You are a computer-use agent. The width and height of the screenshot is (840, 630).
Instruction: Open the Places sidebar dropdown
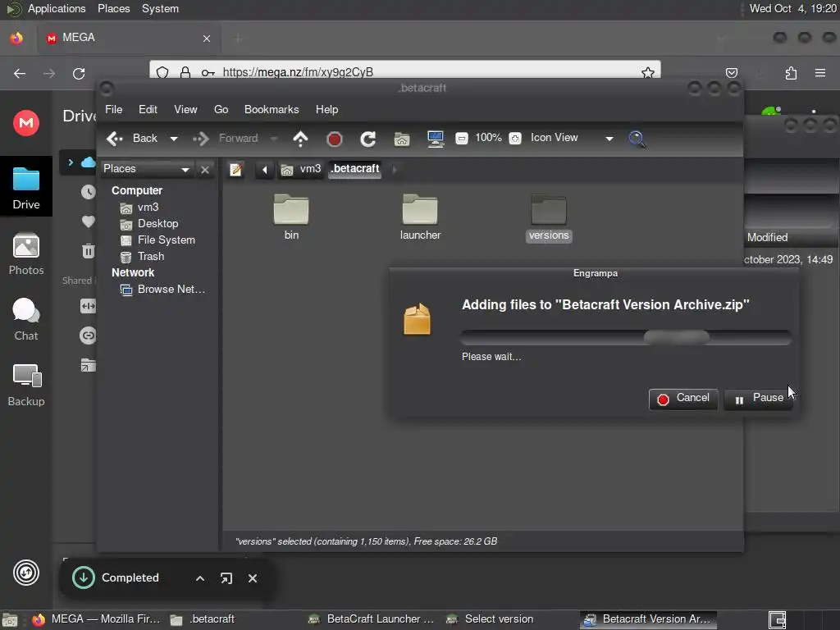click(146, 169)
